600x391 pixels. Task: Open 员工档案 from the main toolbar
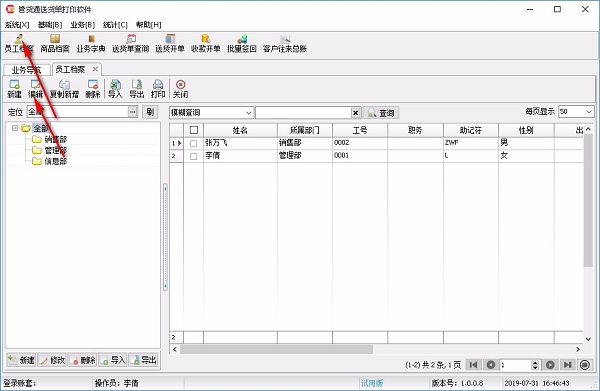[x=19, y=43]
